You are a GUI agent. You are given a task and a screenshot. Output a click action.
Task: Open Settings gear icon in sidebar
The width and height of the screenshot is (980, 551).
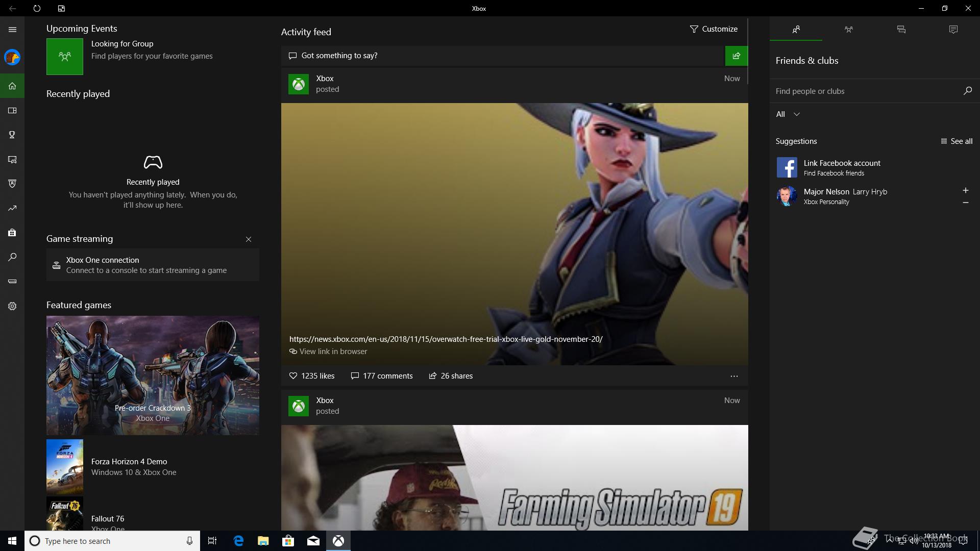(12, 306)
